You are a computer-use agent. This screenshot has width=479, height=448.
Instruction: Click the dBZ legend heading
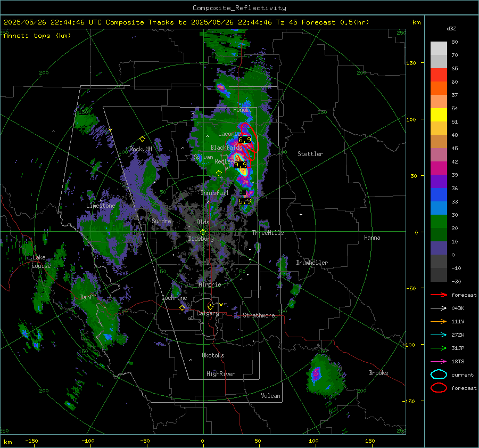pyautogui.click(x=451, y=28)
